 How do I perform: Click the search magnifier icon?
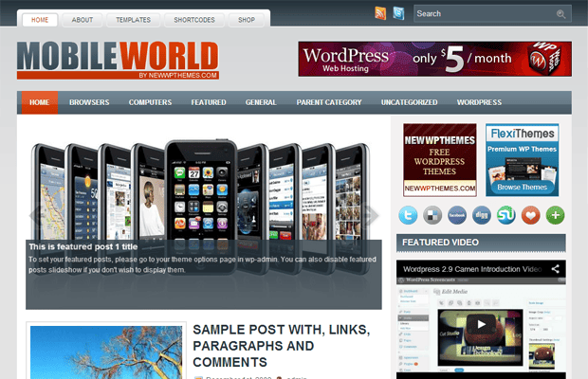(560, 14)
